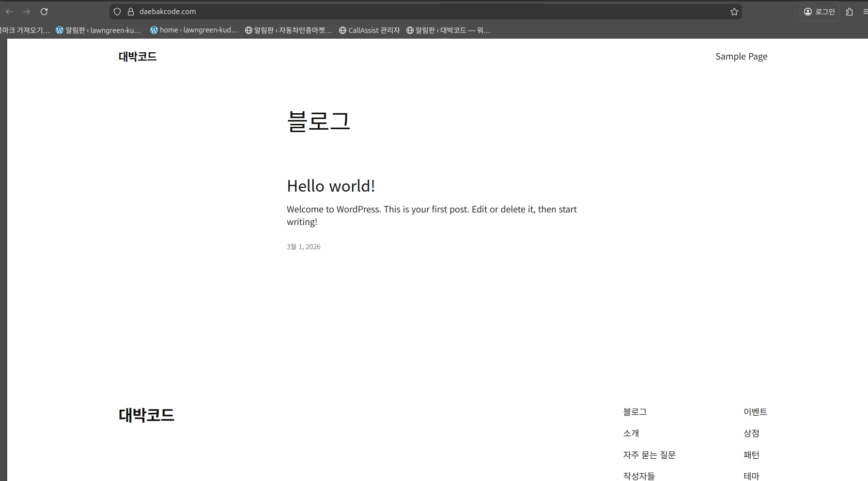868x481 pixels.
Task: Open the CallAssist 관리자 bookmark
Action: click(x=369, y=30)
